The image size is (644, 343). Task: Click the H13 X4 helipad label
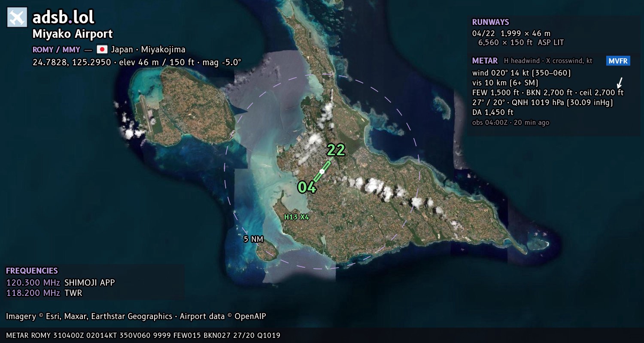pyautogui.click(x=296, y=217)
